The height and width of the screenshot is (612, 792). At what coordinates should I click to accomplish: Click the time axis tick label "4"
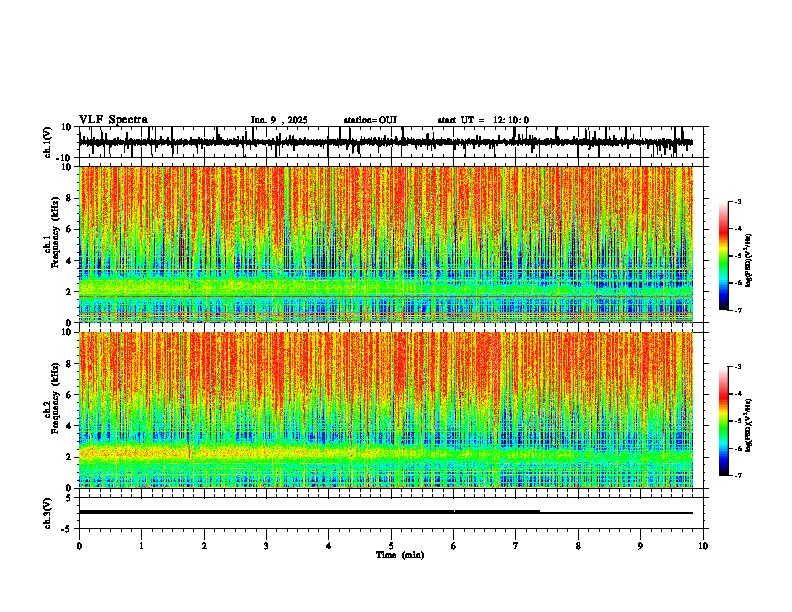(329, 546)
